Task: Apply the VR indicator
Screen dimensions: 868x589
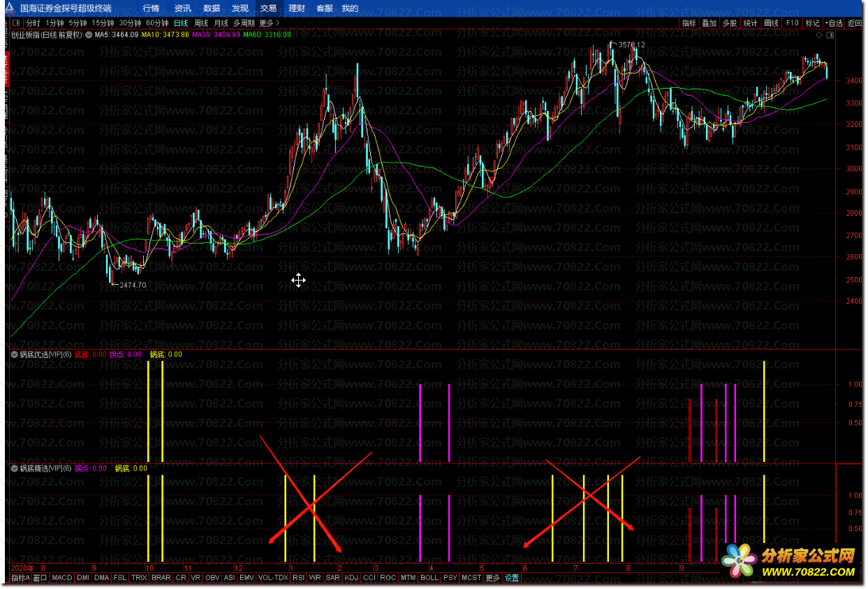Action: [x=196, y=578]
